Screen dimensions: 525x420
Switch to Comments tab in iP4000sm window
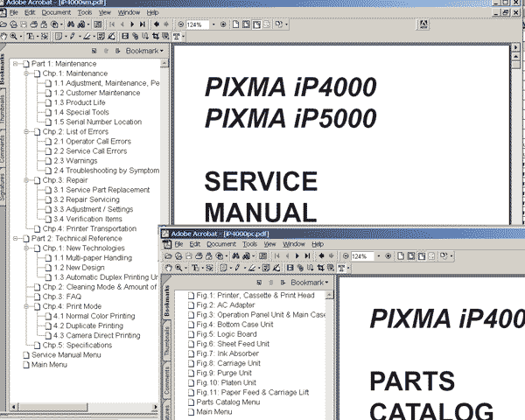(x=3, y=149)
